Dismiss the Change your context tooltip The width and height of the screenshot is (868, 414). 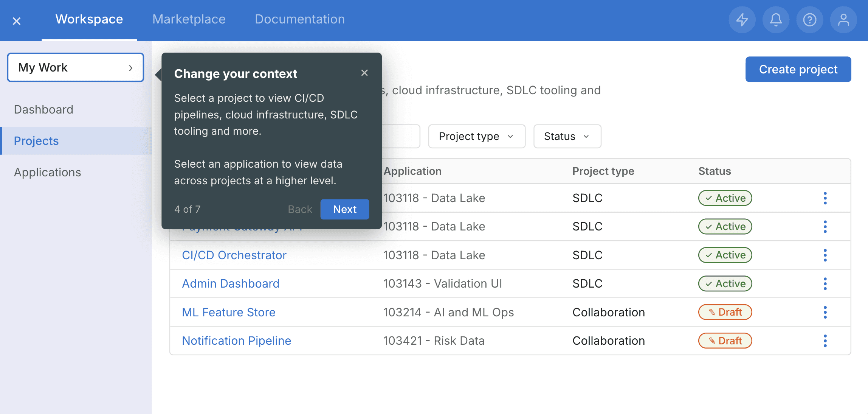(364, 73)
